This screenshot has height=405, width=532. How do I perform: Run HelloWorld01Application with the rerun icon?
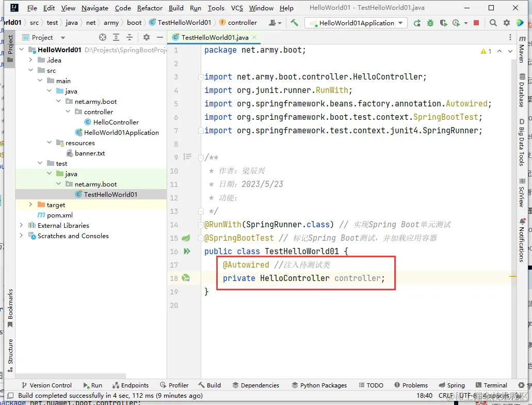click(417, 23)
